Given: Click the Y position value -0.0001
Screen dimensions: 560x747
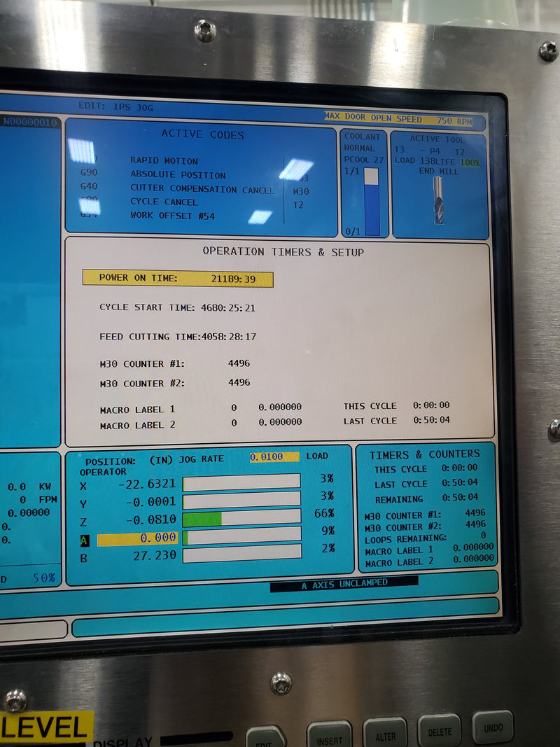Looking at the screenshot, I should point(150,502).
